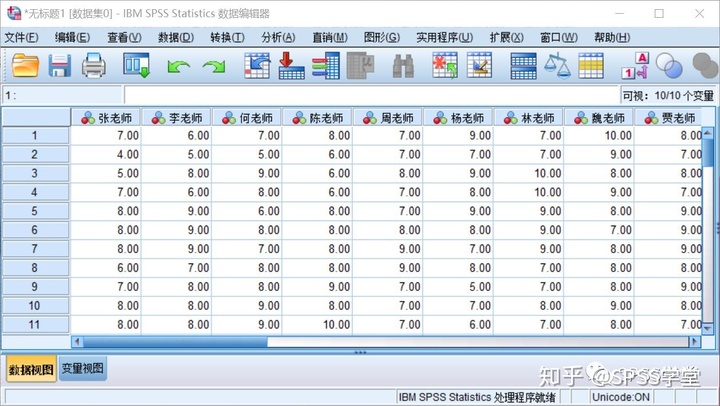Click 周老师 value 9.00 in row 7
720x406 pixels.
pyautogui.click(x=388, y=249)
